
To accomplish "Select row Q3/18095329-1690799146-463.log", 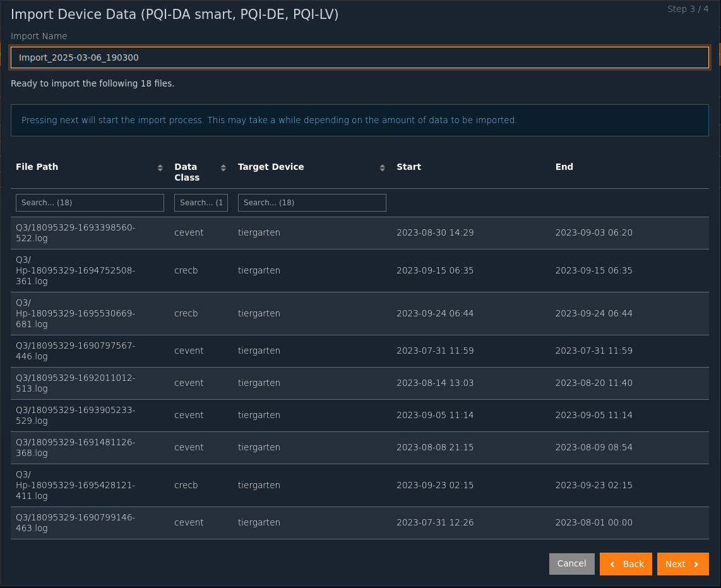I will point(253,522).
